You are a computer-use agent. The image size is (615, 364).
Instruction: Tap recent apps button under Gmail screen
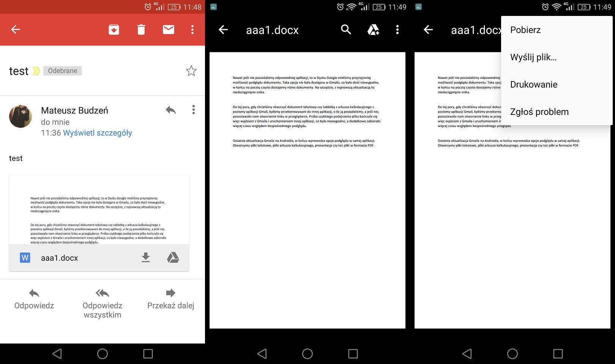[148, 354]
